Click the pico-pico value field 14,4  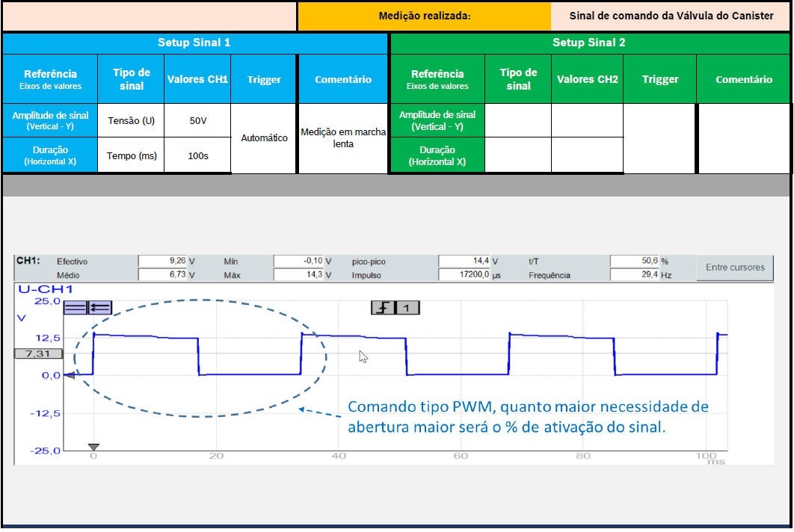[464, 262]
